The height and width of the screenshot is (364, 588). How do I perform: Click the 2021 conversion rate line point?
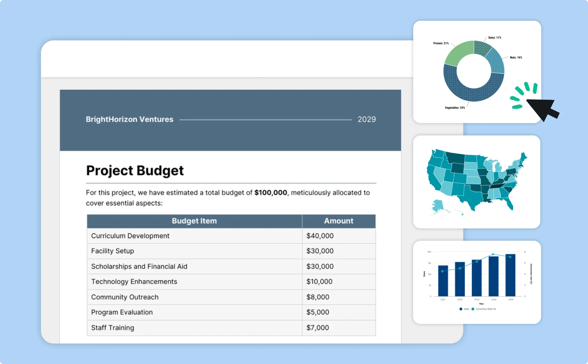442,271
